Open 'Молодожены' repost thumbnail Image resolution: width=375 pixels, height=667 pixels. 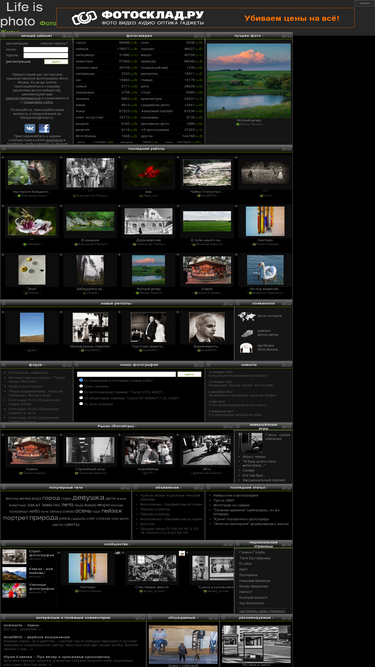pyautogui.click(x=90, y=327)
